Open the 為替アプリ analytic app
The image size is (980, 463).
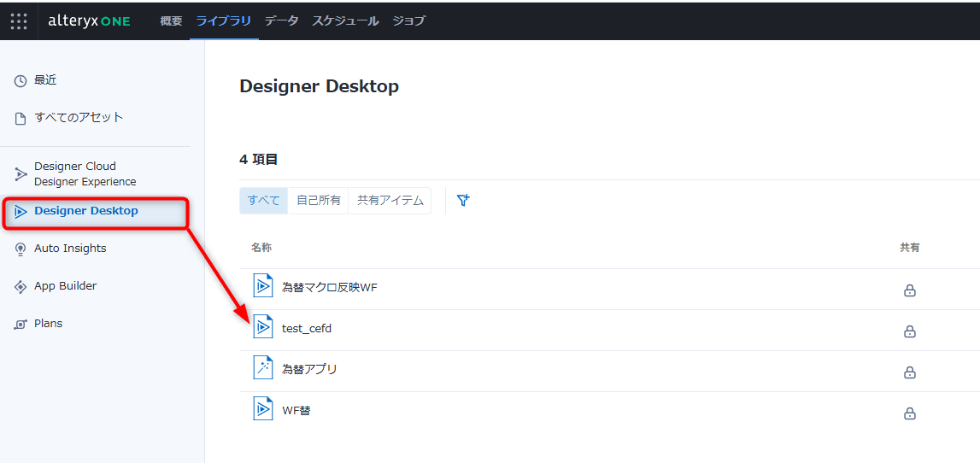click(309, 369)
